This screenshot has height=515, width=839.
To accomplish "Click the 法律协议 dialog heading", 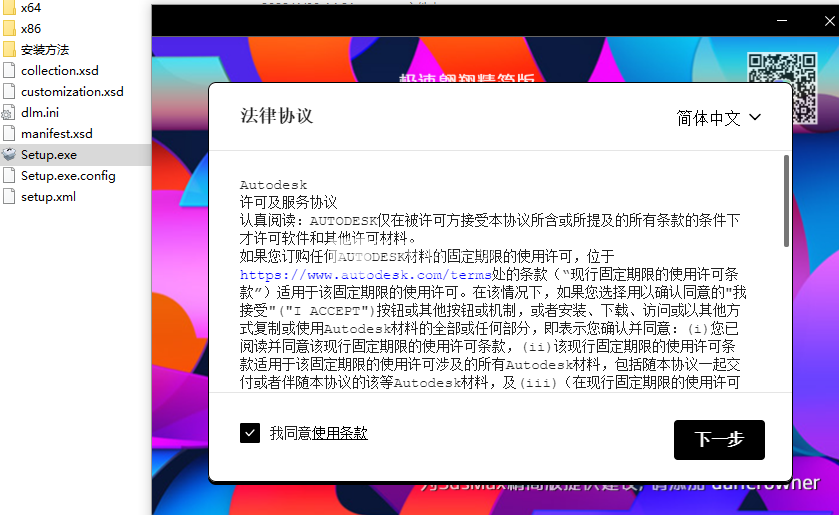I will (x=277, y=116).
